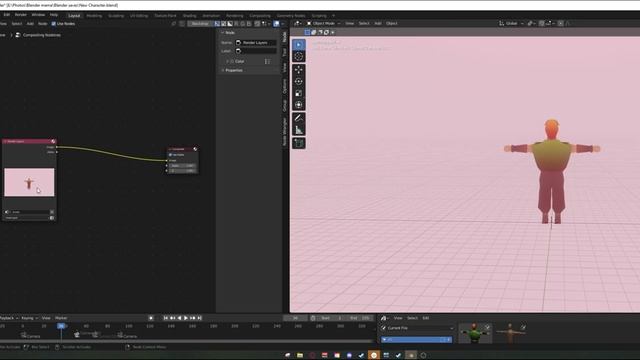640x360 pixels.
Task: Toggle the Backdrop button in node editor
Action: (x=200, y=24)
